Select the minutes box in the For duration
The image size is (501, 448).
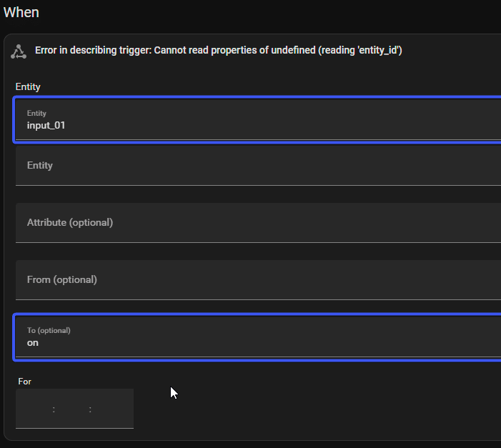pyautogui.click(x=72, y=409)
